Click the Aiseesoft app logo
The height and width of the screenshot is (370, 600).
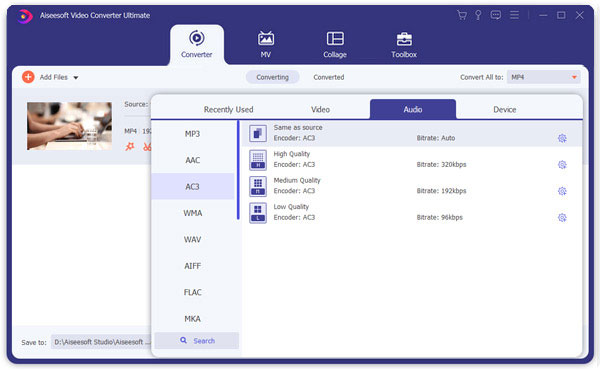[x=25, y=16]
